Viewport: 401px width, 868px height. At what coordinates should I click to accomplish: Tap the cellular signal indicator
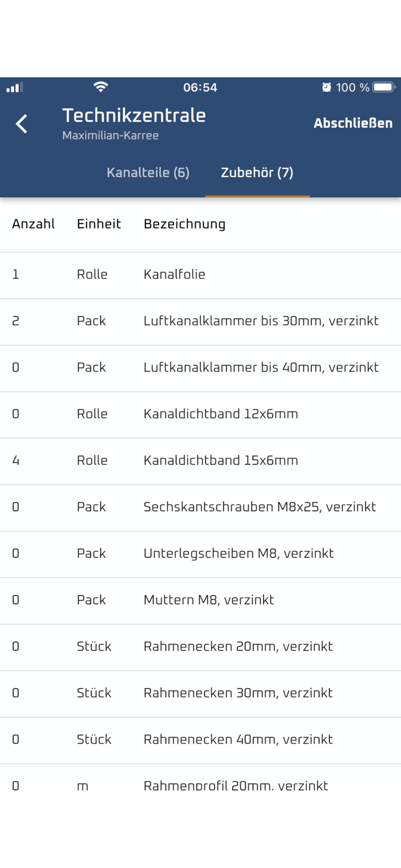pos(14,87)
